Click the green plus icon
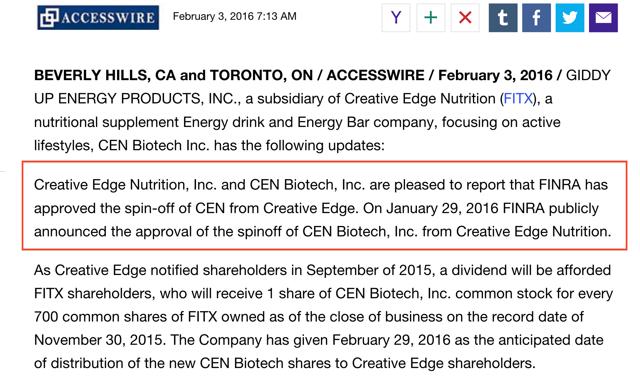The width and height of the screenshot is (640, 385). tap(431, 18)
